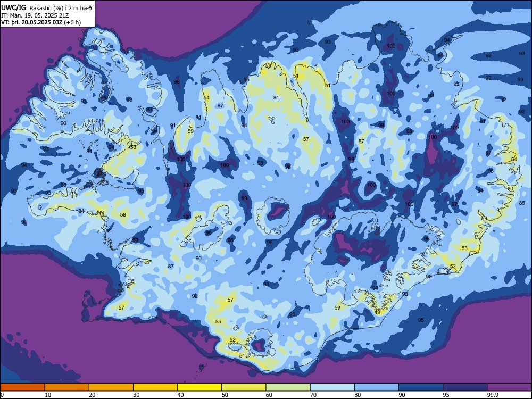Click the legend tick label '99.9'
This screenshot has width=532, height=399.
coord(493,395)
